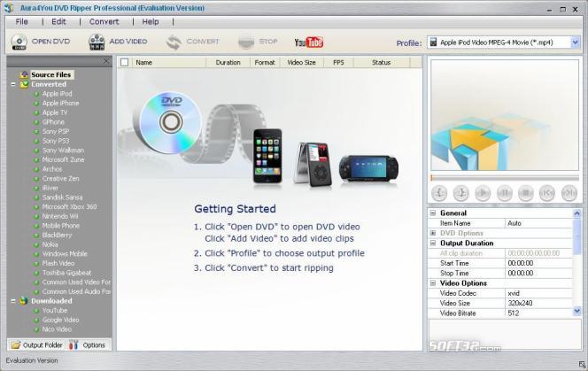Click the Add Video film reel icon
Screen dimensions: 588x371
[97, 42]
